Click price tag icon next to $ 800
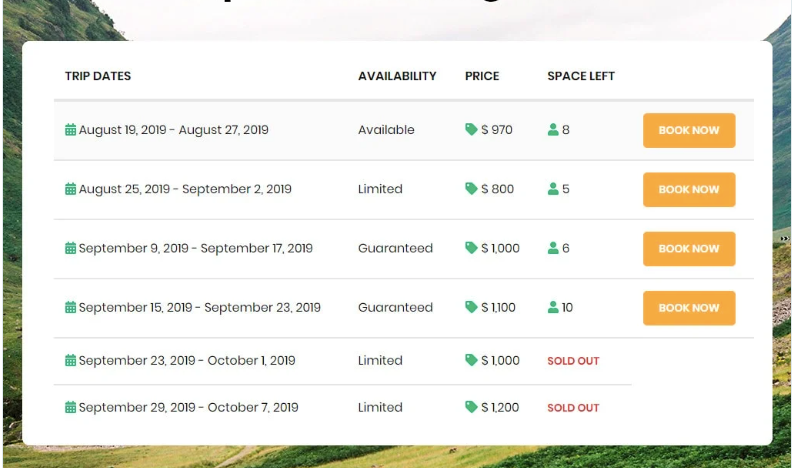Image resolution: width=792 pixels, height=468 pixels. pos(471,188)
